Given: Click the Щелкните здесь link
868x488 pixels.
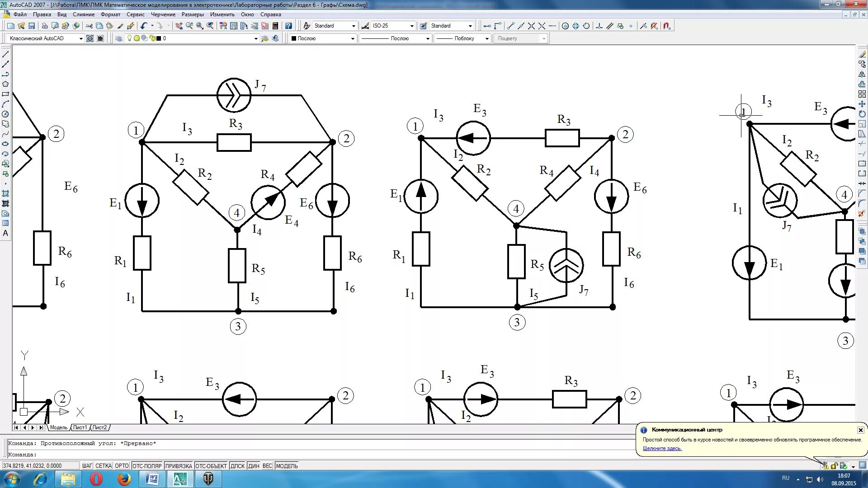Looking at the screenshot, I should point(662,449).
